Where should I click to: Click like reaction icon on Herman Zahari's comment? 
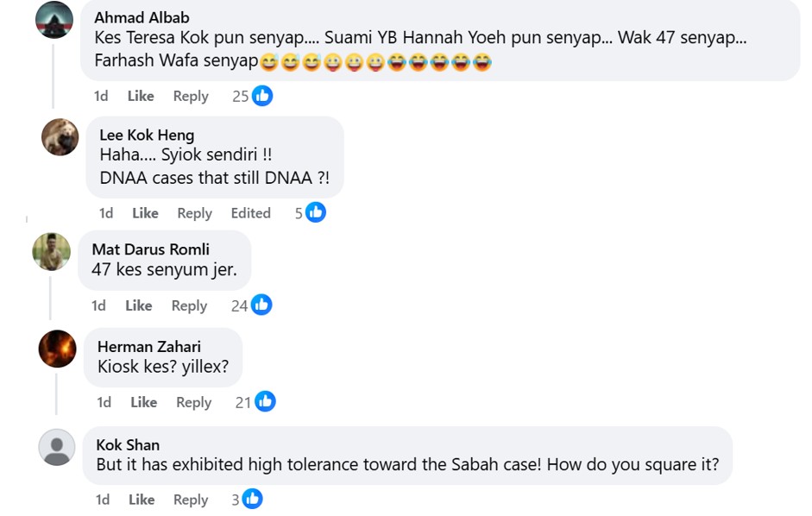(x=265, y=401)
